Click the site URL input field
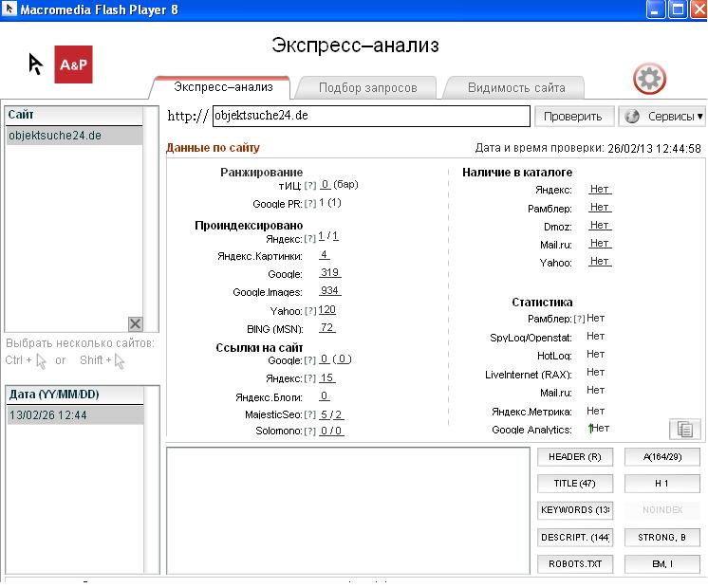Image resolution: width=708 pixels, height=588 pixels. coord(371,116)
